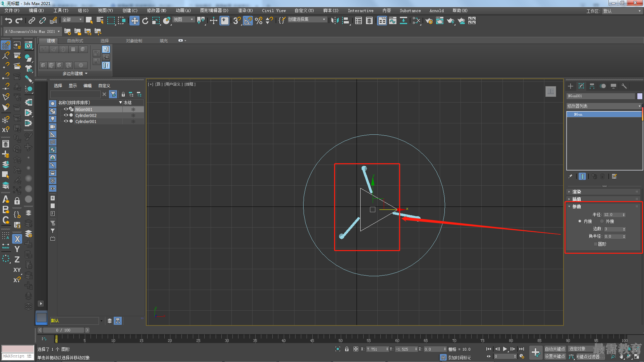Image resolution: width=644 pixels, height=362 pixels.
Task: Toggle freeze for the Cylinder002 row
Action: (133, 115)
